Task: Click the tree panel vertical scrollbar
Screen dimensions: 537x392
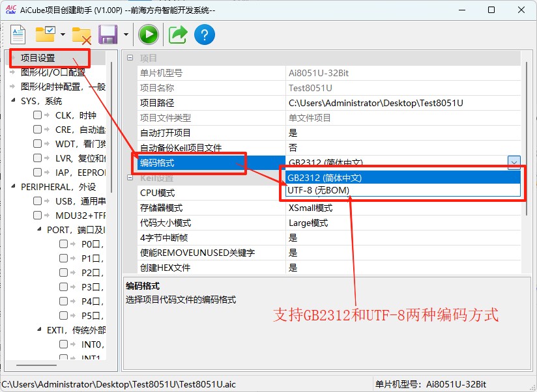Action: [111, 127]
